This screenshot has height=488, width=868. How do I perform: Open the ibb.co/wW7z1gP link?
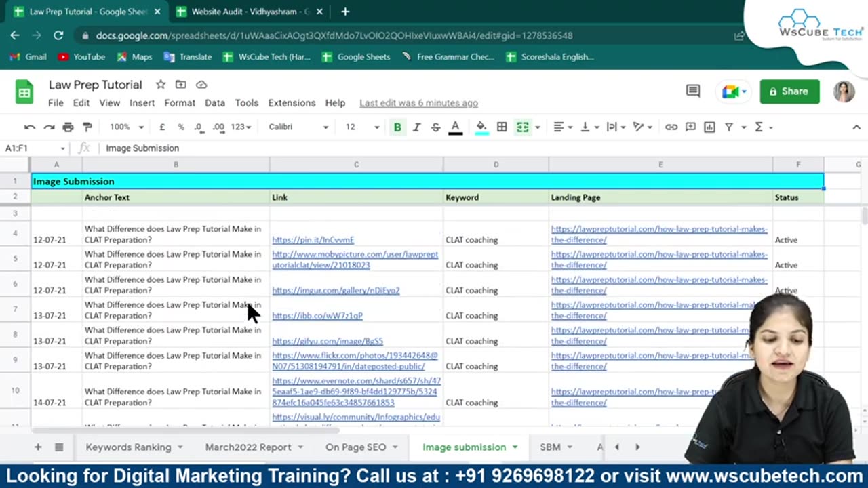pos(317,315)
